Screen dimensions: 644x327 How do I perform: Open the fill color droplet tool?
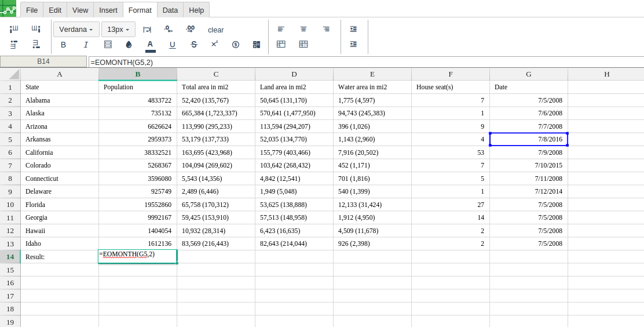coord(129,45)
